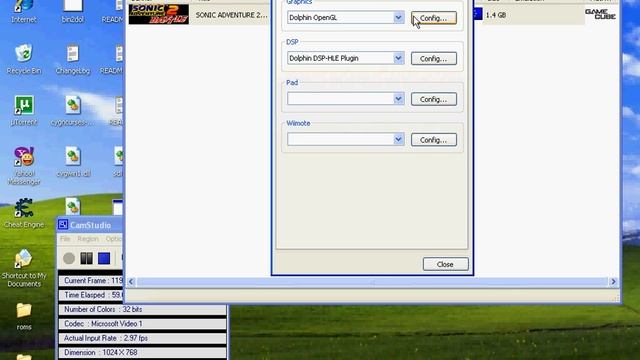
Task: Click the CamStudio record button
Action: [x=69, y=258]
